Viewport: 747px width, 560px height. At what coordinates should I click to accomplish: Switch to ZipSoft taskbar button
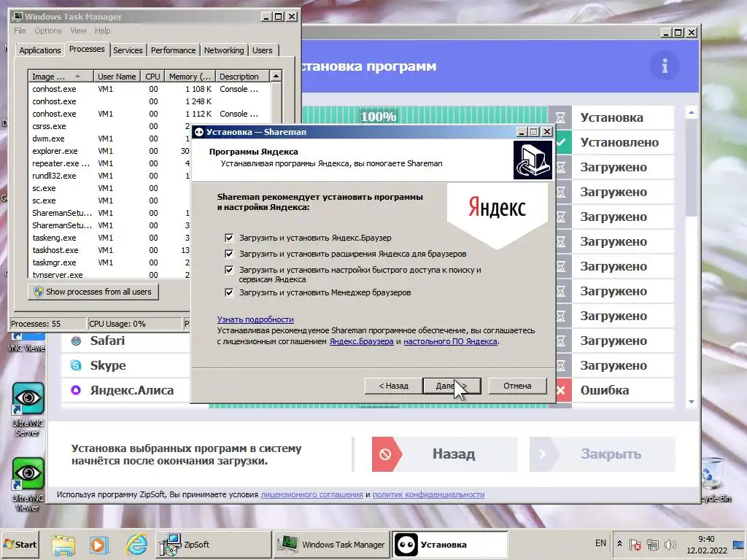[x=214, y=544]
